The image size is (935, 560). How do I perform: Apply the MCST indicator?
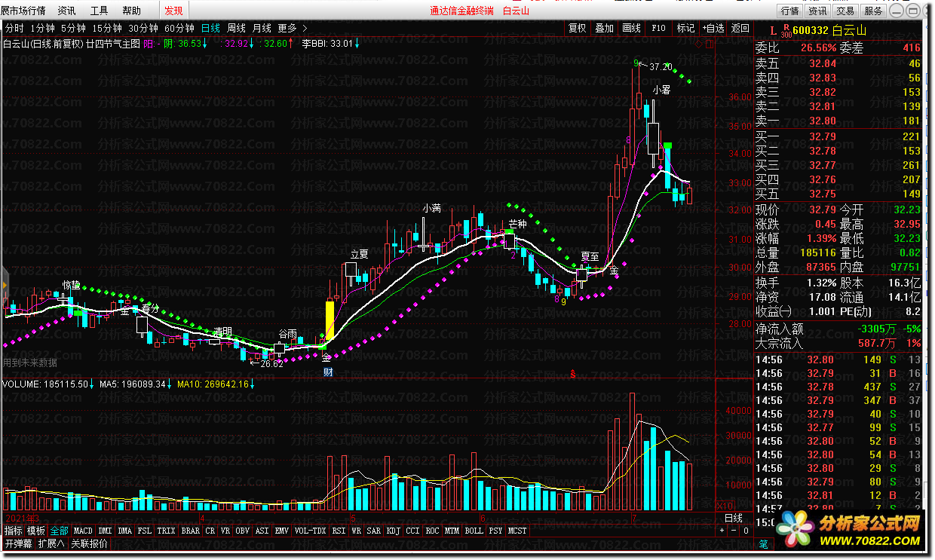(x=518, y=531)
